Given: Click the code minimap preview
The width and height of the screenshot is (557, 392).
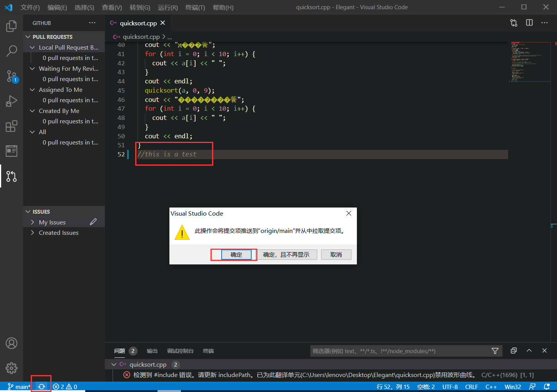Looking at the screenshot, I should click(x=530, y=61).
